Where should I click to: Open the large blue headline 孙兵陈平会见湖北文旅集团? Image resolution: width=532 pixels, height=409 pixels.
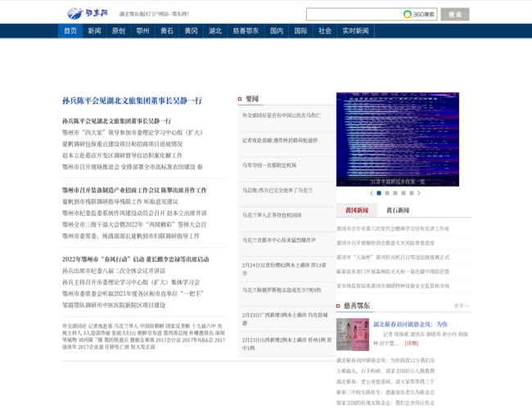[132, 101]
